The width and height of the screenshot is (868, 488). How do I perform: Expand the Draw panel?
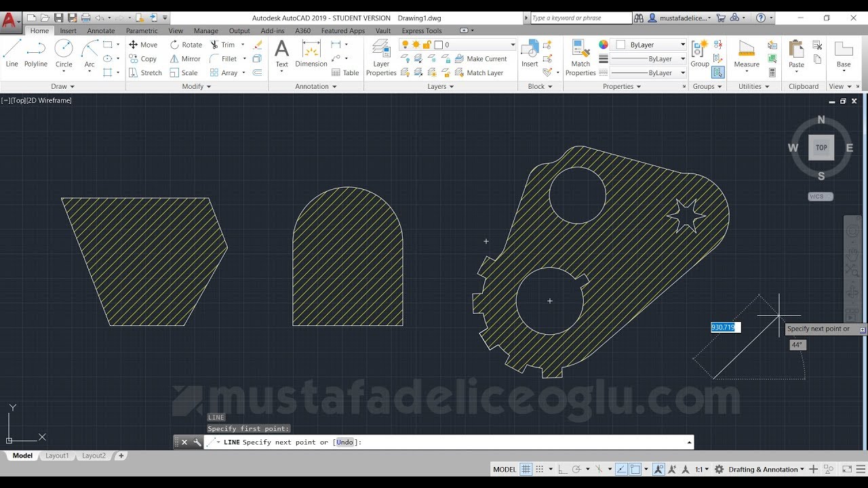click(63, 87)
